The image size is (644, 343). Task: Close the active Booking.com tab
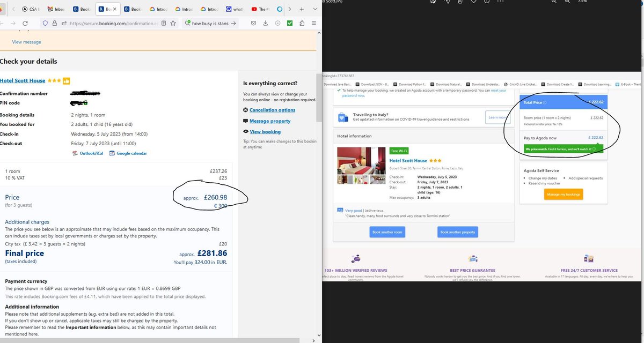114,9
